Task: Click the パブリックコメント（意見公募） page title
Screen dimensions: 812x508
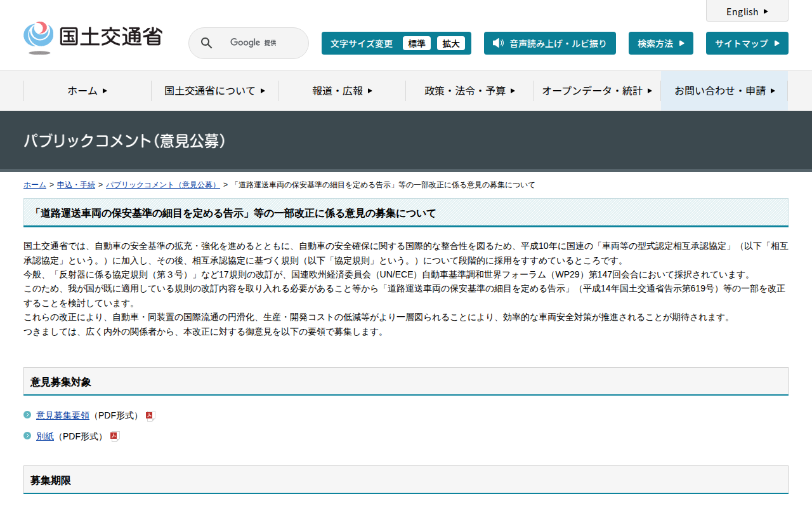Action: pyautogui.click(x=125, y=141)
